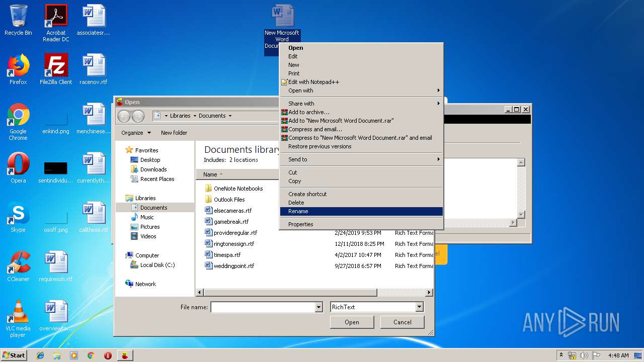Open the Start menu
644x362 pixels.
tap(14, 355)
